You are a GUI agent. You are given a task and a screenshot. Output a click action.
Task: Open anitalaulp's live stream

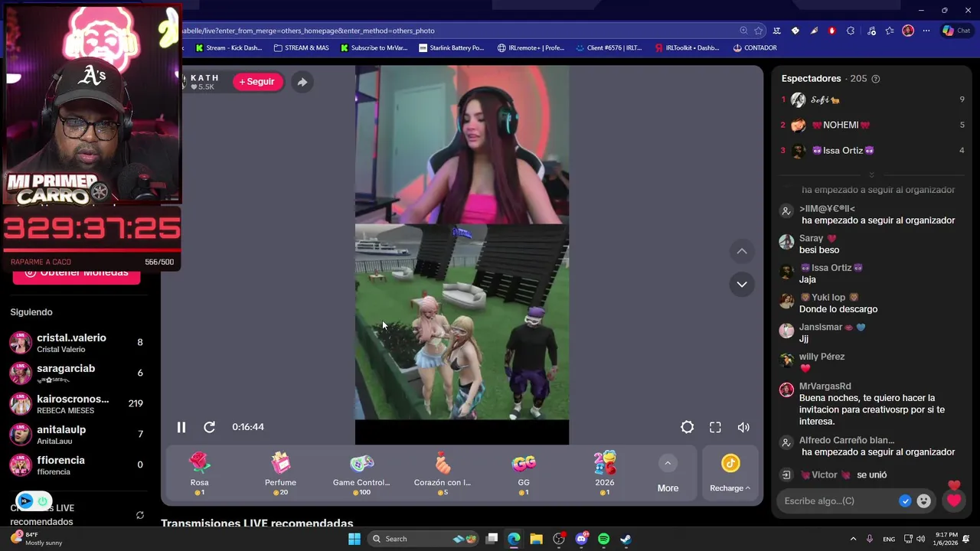tap(77, 435)
